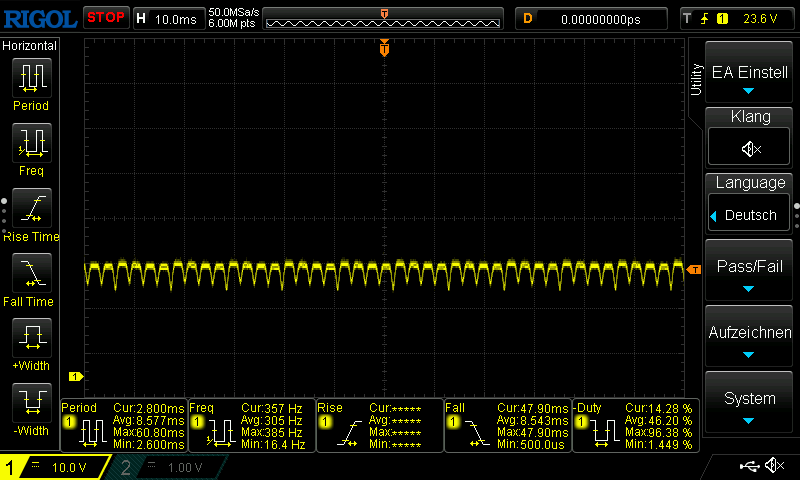Open the System menu
The width and height of the screenshot is (800, 480).
749,403
